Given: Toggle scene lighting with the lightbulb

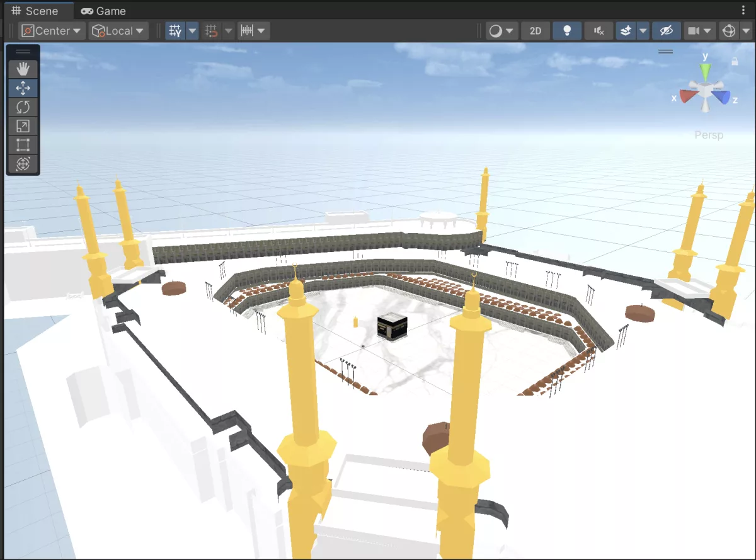Looking at the screenshot, I should click(567, 31).
